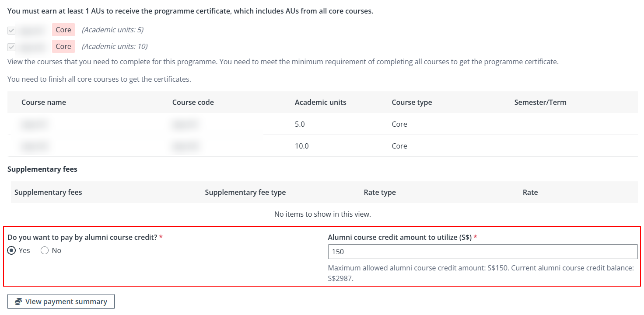Click the Academic units column header

tap(320, 102)
